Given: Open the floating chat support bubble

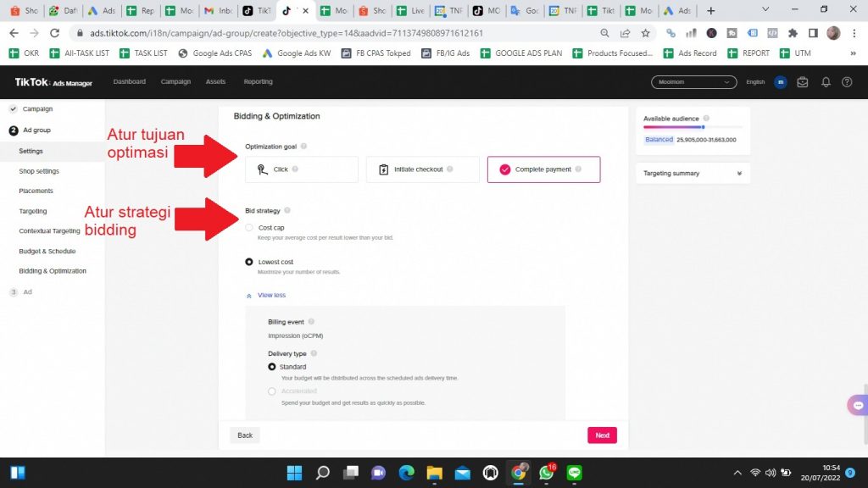Looking at the screenshot, I should [x=857, y=406].
